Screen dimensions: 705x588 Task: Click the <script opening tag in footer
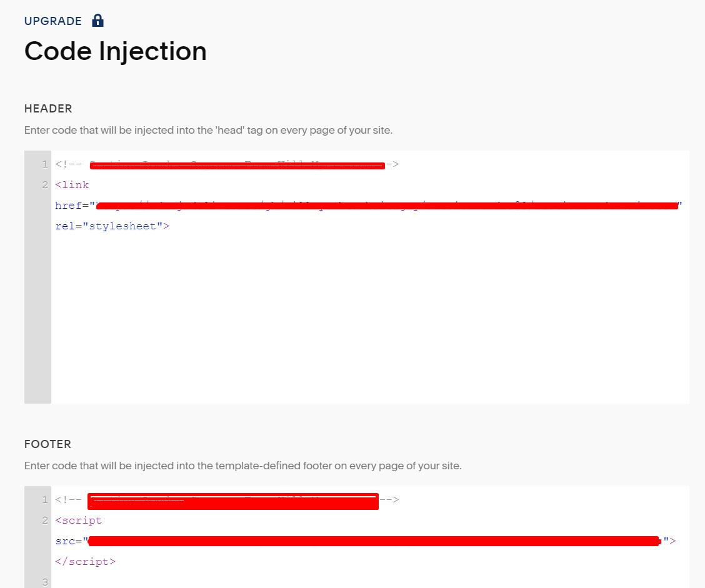pyautogui.click(x=78, y=521)
